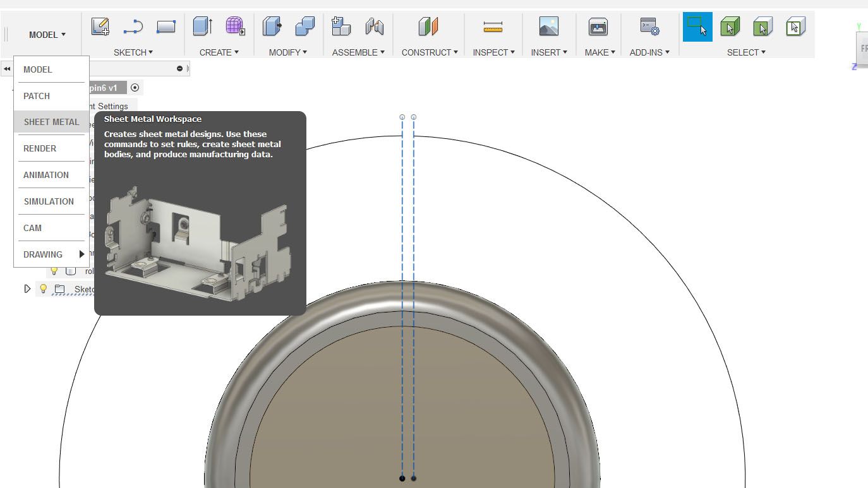
Task: Open the CONSTRUCT dropdown menu
Action: 430,52
